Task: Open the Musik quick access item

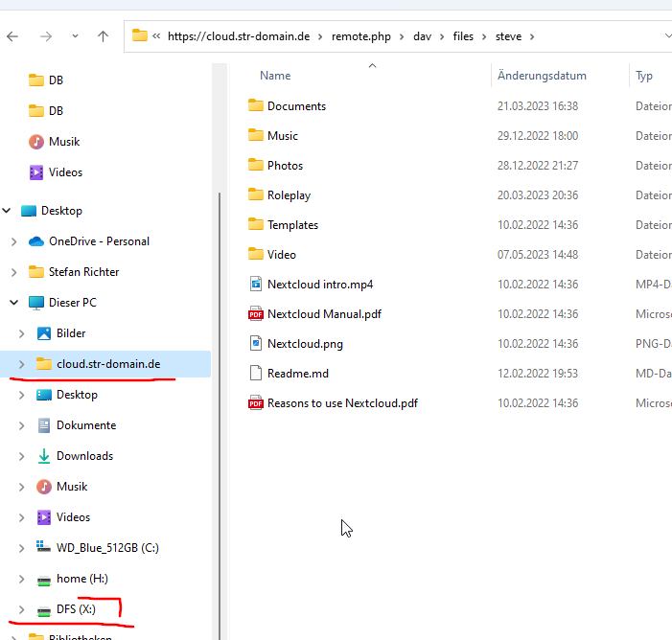Action: point(55,142)
